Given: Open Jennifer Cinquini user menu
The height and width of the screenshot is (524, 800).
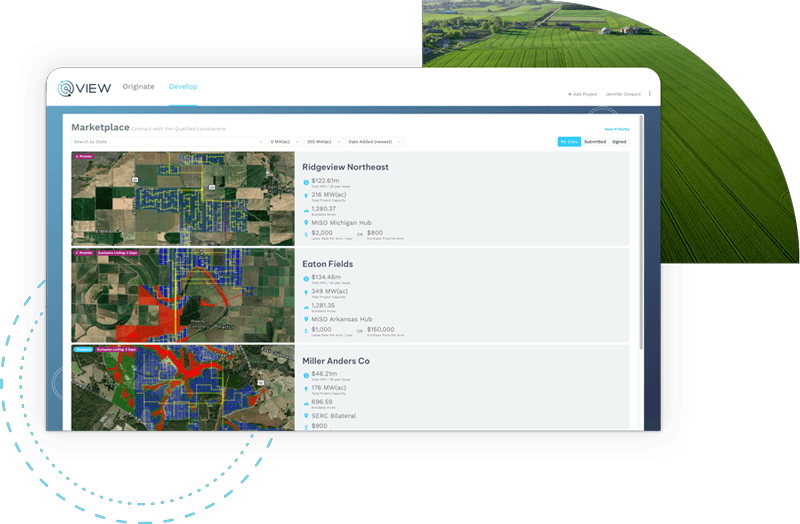Looking at the screenshot, I should click(x=623, y=94).
